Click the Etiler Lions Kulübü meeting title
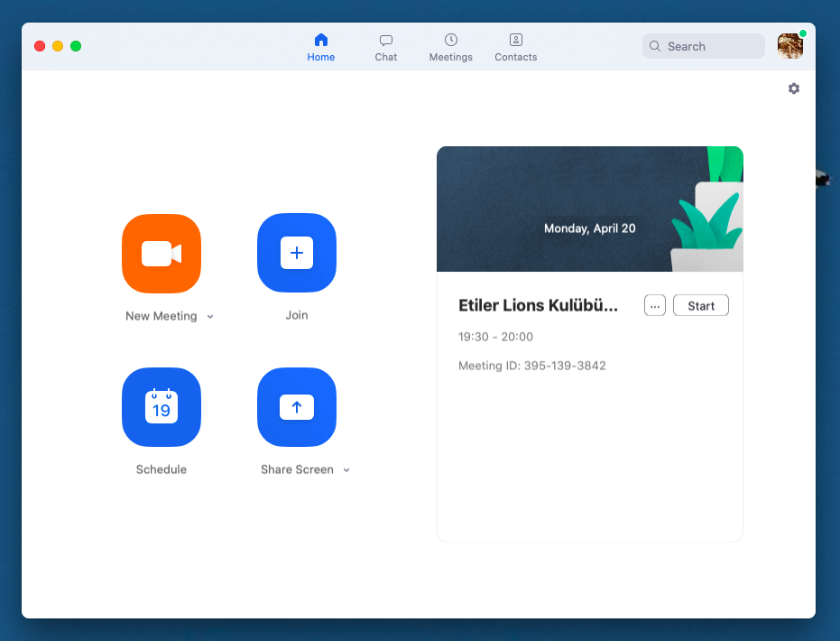Viewport: 840px width, 641px height. pyautogui.click(x=539, y=306)
